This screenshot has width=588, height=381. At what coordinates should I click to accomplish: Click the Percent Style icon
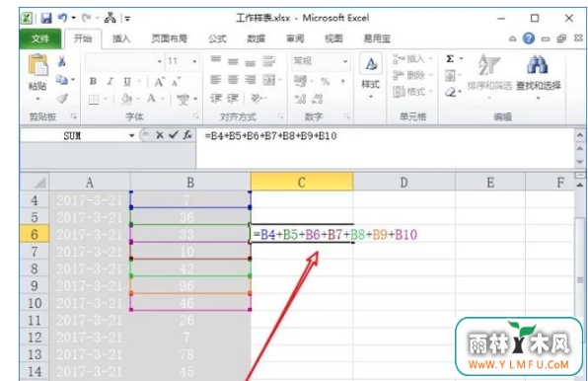click(325, 81)
